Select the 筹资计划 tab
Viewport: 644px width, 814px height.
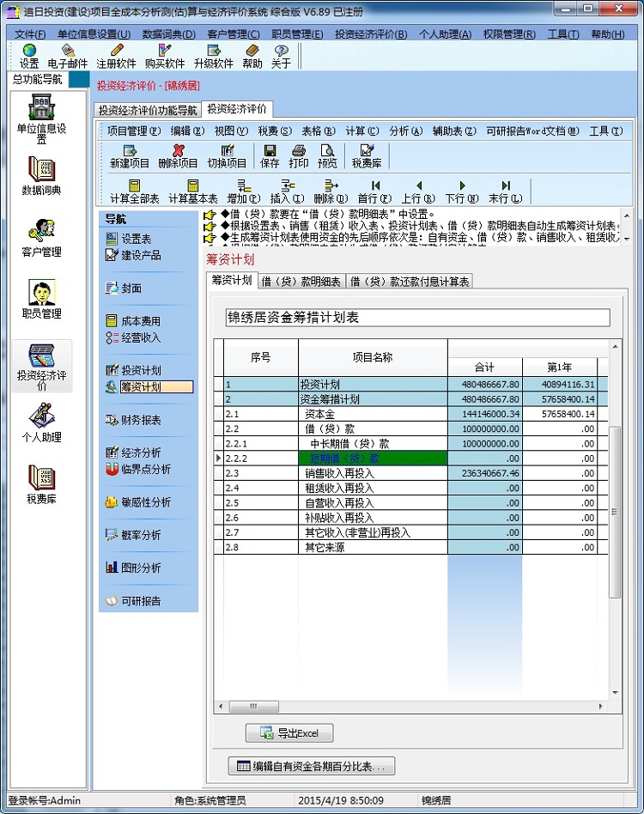pyautogui.click(x=232, y=280)
